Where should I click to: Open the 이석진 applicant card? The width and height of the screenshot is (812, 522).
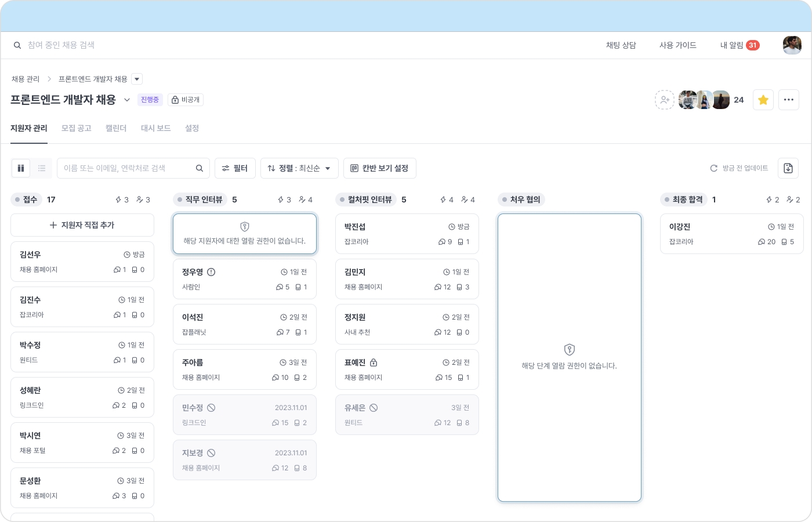click(x=245, y=324)
